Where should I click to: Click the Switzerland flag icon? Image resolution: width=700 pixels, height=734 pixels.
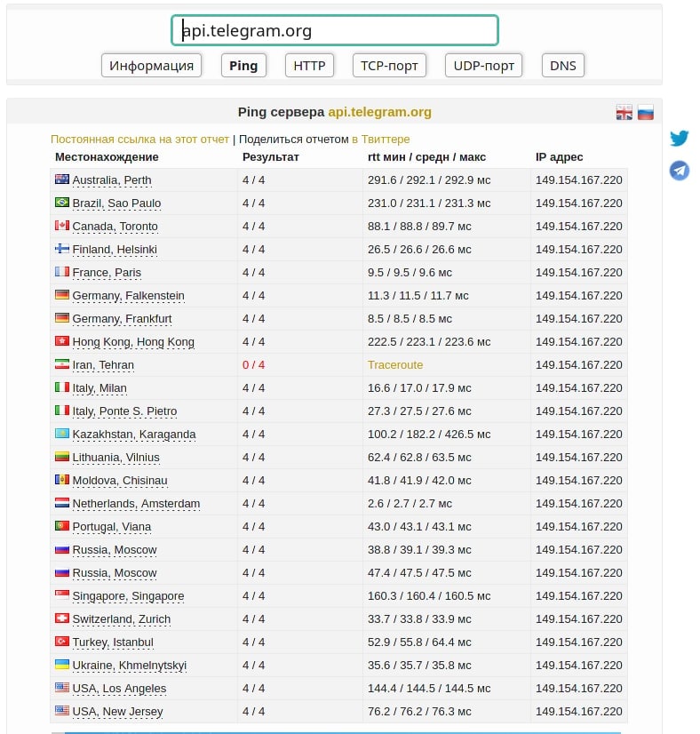click(62, 618)
